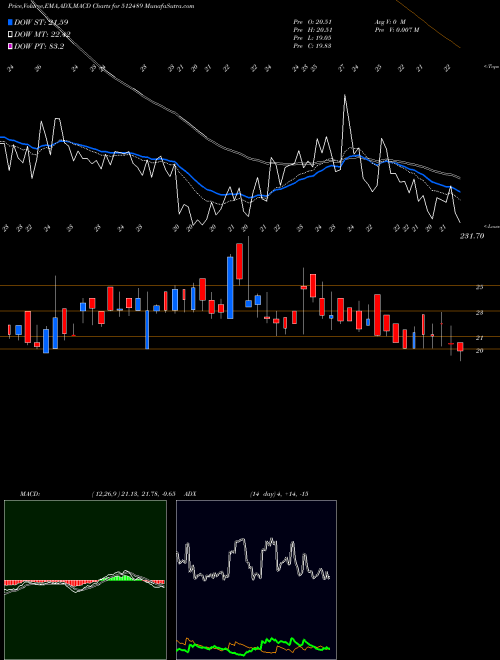The height and width of the screenshot is (660, 500).
Task: Open the MACD indicator chart panel
Action: [85, 580]
